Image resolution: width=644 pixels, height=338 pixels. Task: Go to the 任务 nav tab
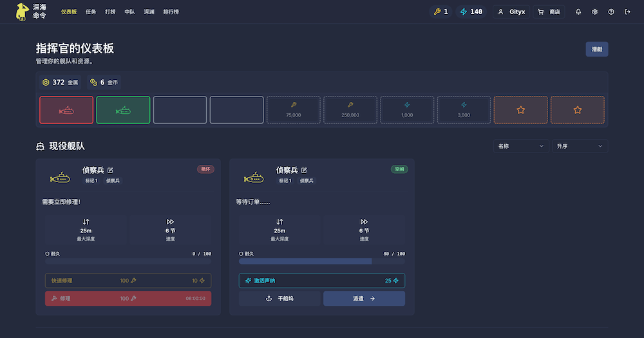coord(91,12)
